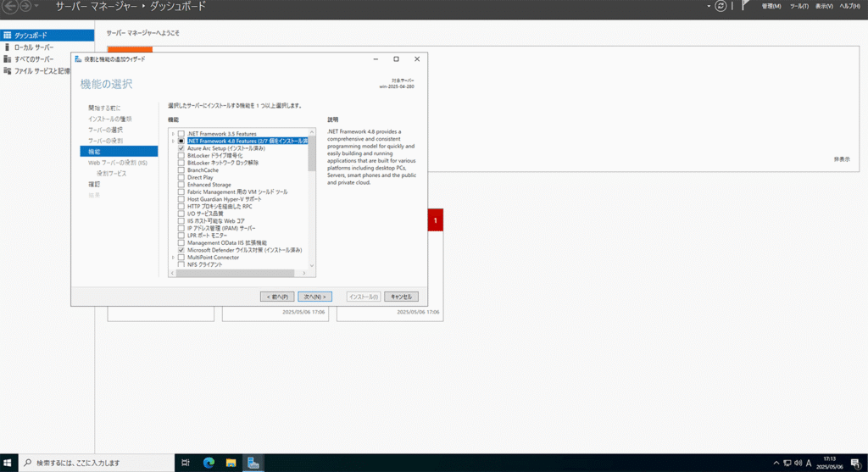Select the I/O サービス品質 row
Viewport: 868px width, 472px height.
205,214
